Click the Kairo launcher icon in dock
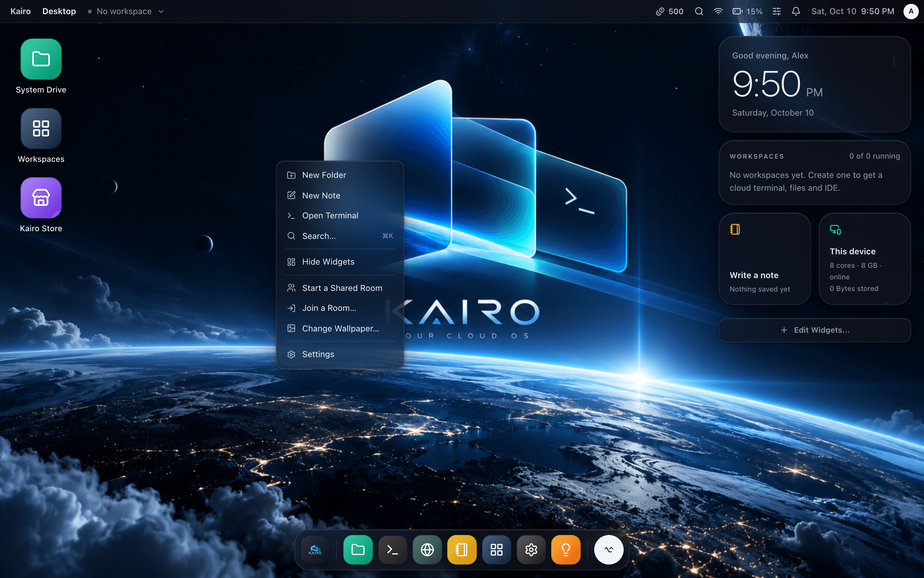Image resolution: width=924 pixels, height=578 pixels. click(315, 550)
